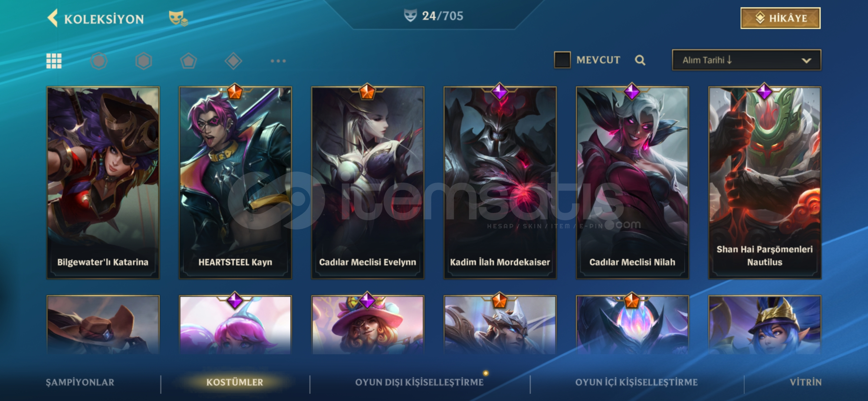868x401 pixels.
Task: Filter by the first circular rarity icon
Action: pyautogui.click(x=99, y=61)
